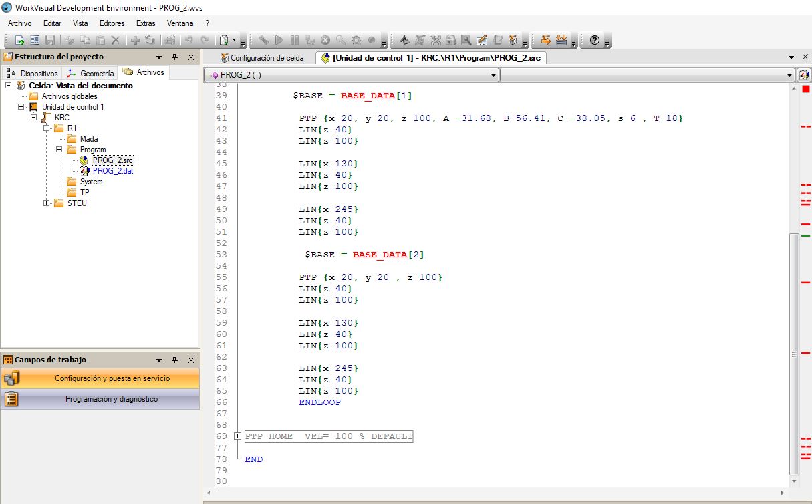The image size is (812, 504).
Task: Click the line 41 PTP statement text
Action: click(x=491, y=118)
